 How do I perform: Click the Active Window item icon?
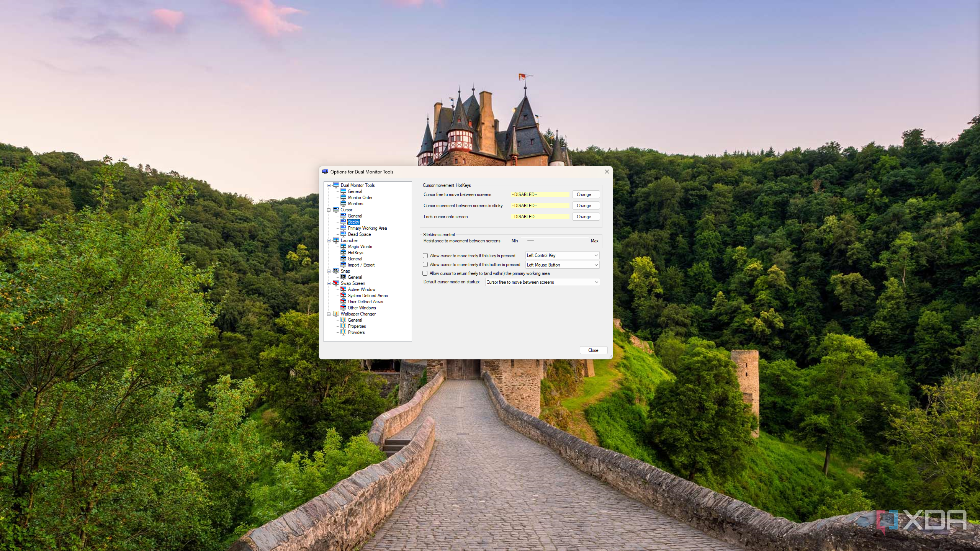[343, 289]
